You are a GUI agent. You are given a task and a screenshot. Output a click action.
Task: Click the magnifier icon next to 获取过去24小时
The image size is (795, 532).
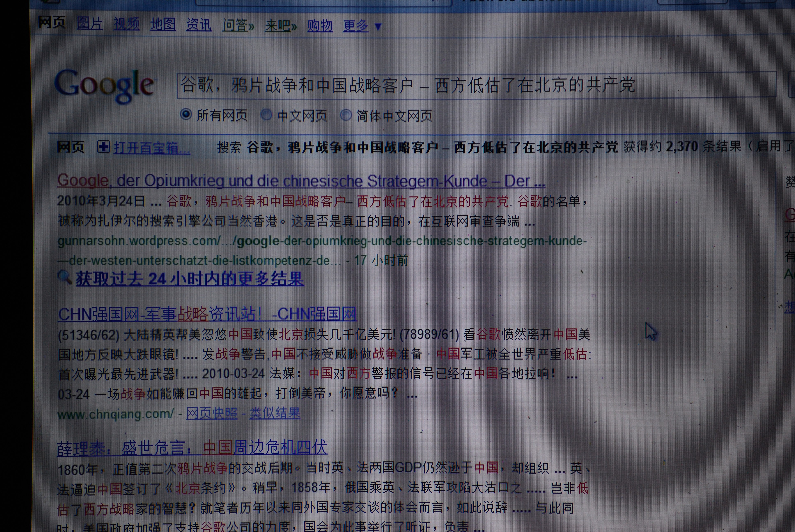64,277
